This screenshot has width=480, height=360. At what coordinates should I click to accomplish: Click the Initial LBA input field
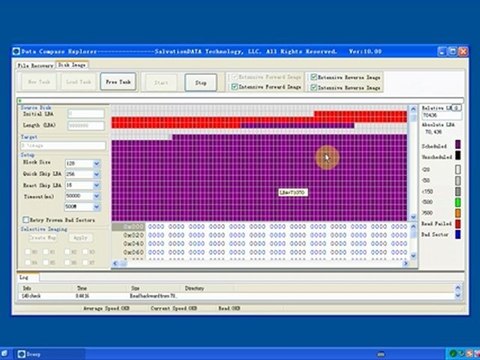point(86,114)
